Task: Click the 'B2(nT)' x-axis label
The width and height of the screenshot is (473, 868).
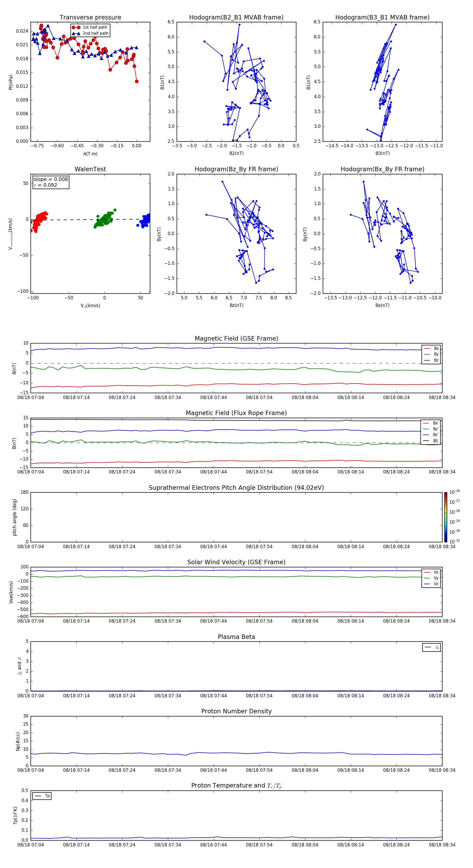Action: coord(236,154)
